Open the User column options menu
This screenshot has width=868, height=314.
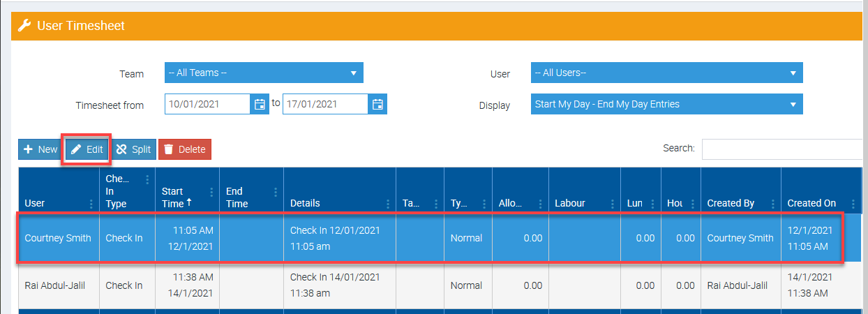(91, 204)
